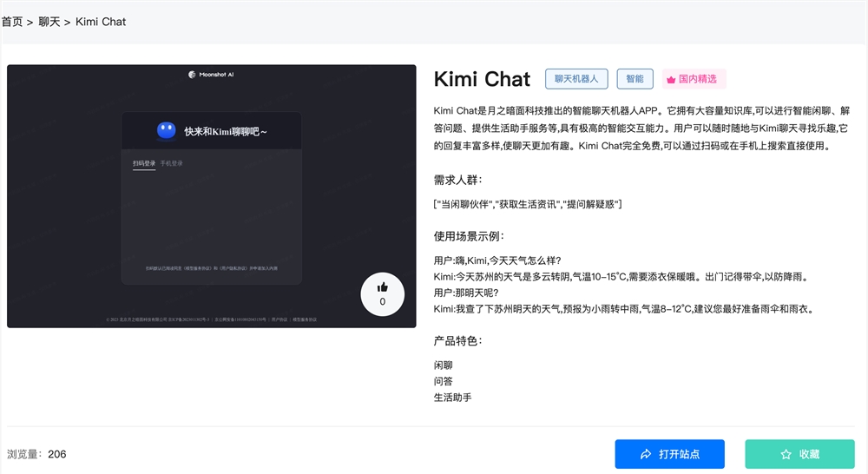
Task: Click the Kimi Chat title heading
Action: [x=482, y=79]
